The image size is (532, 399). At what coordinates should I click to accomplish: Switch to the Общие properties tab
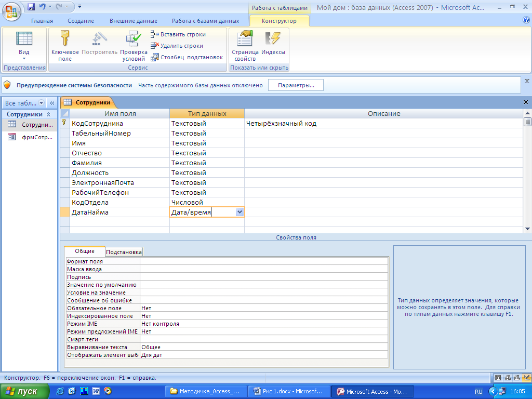click(85, 251)
